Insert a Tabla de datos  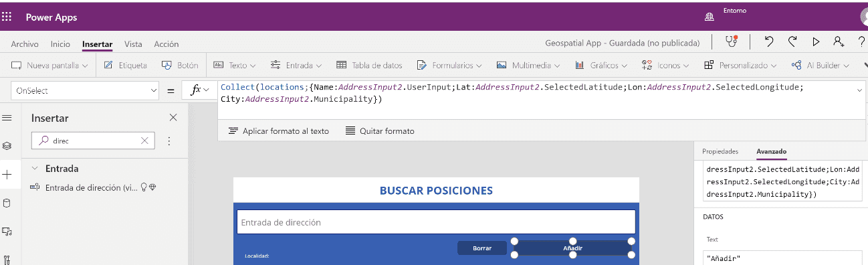[x=369, y=66]
